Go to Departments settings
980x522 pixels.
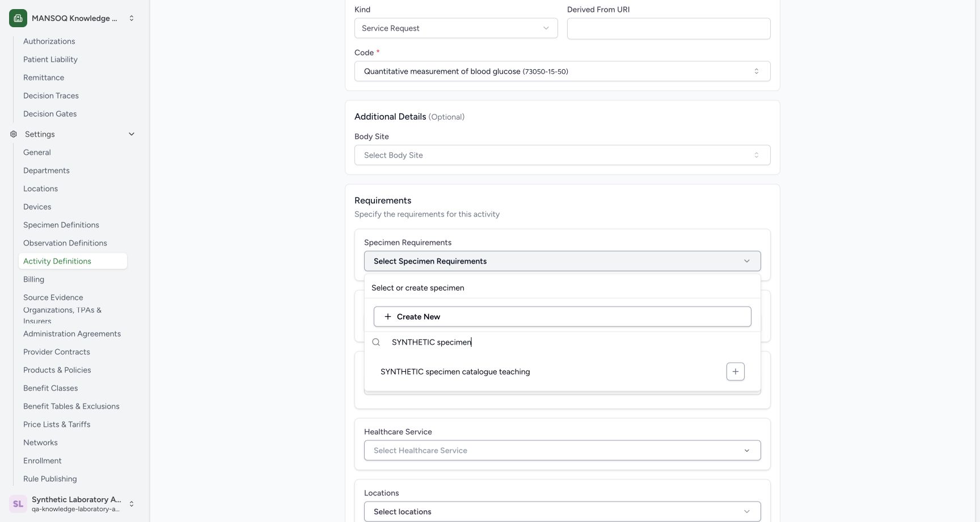[47, 171]
